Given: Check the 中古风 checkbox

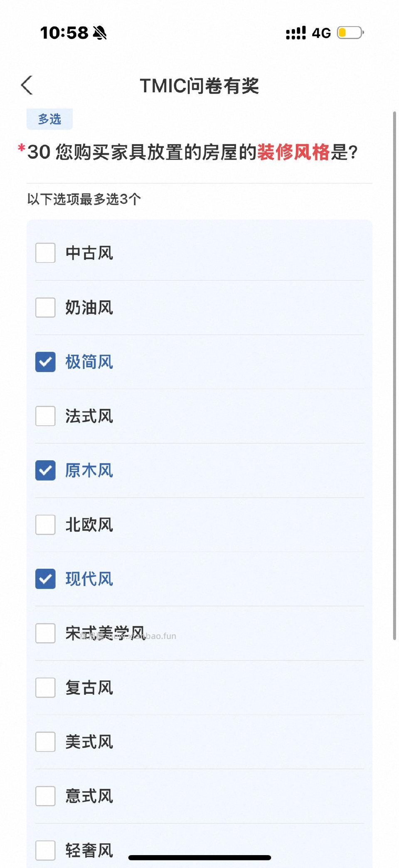Looking at the screenshot, I should (x=45, y=253).
